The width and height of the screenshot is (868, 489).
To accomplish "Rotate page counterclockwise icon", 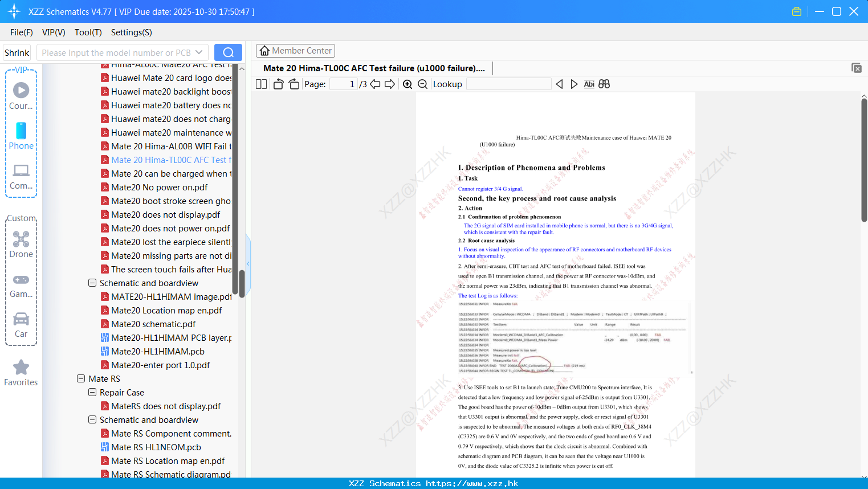I will coord(278,84).
